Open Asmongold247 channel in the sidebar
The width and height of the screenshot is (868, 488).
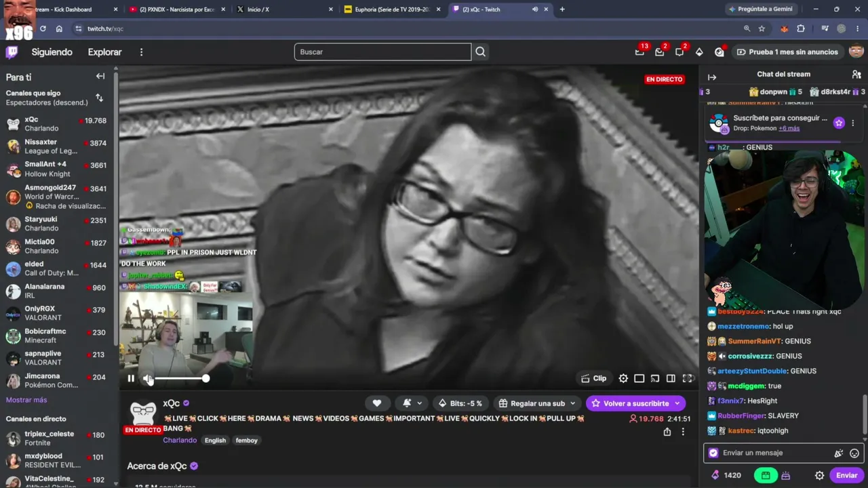(x=57, y=197)
